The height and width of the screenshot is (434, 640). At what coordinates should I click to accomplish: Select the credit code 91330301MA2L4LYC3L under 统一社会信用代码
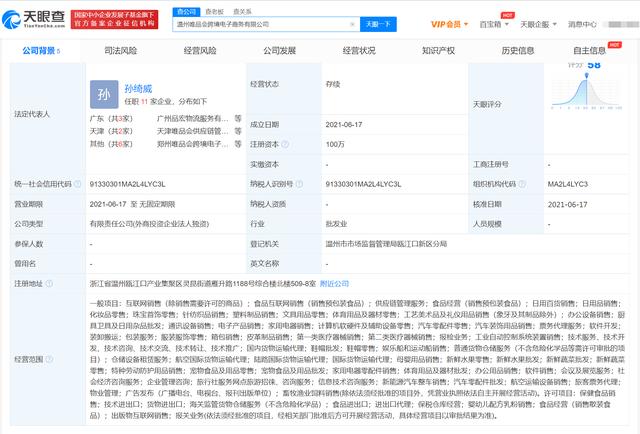click(127, 184)
